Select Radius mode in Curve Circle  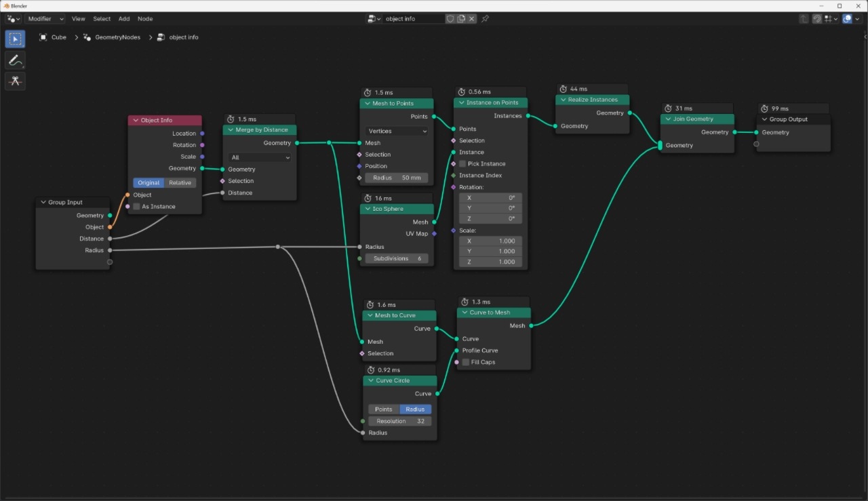click(x=415, y=409)
